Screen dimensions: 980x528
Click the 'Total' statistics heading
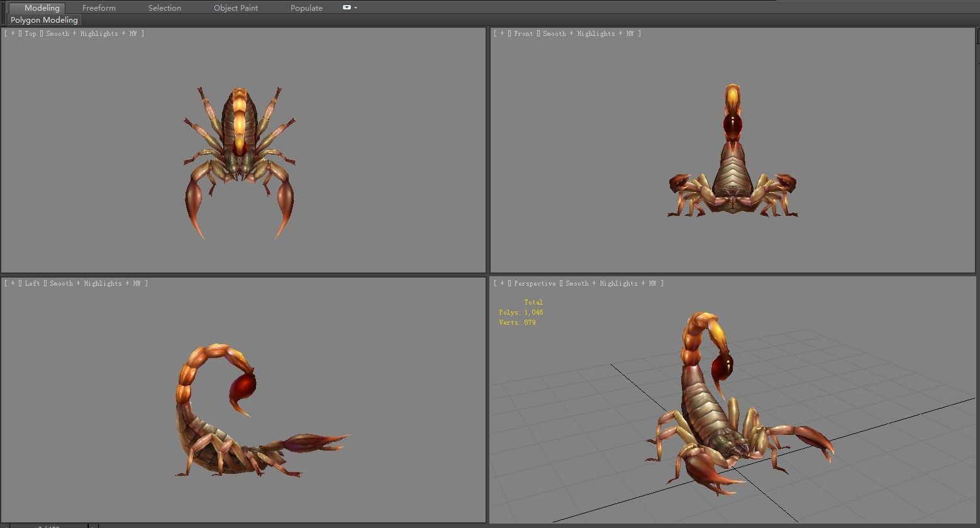pos(533,302)
